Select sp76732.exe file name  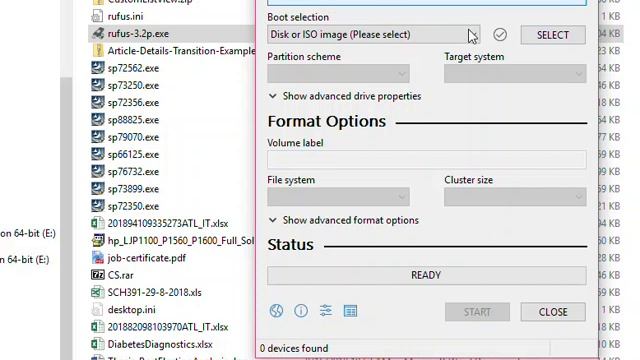coord(133,171)
